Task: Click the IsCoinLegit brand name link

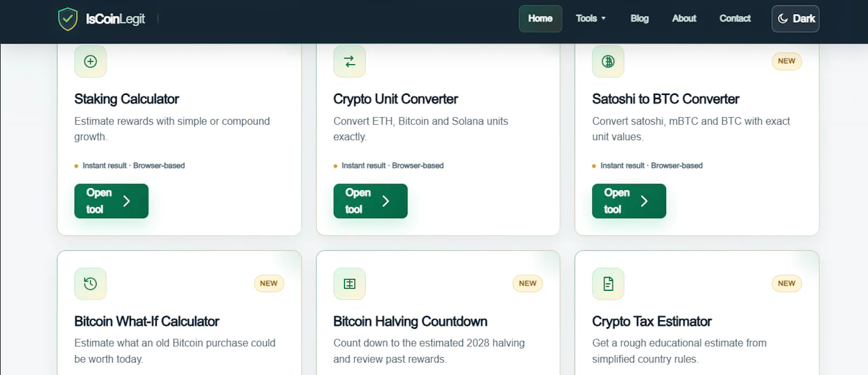Action: pyautogui.click(x=115, y=19)
